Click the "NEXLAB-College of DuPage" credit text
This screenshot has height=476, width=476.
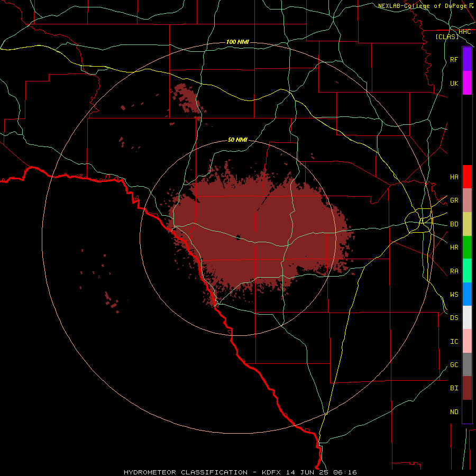click(x=422, y=6)
